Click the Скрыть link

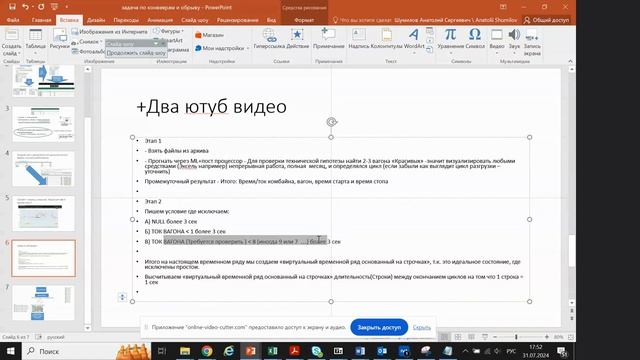click(422, 327)
